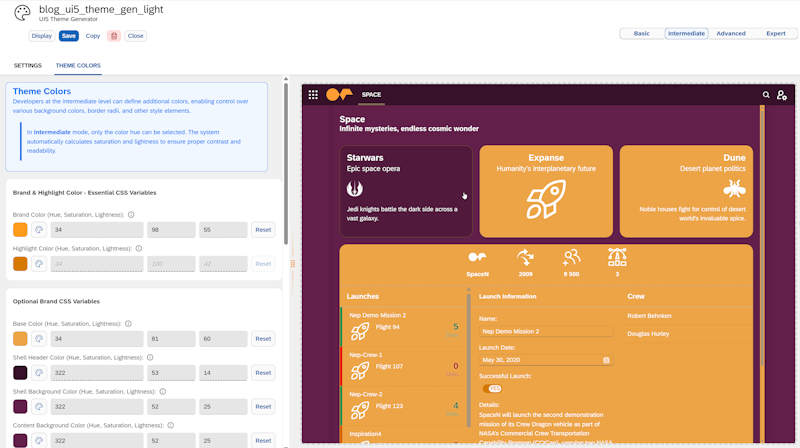
Task: Click the launch pads icon labeled 3
Action: click(x=617, y=257)
